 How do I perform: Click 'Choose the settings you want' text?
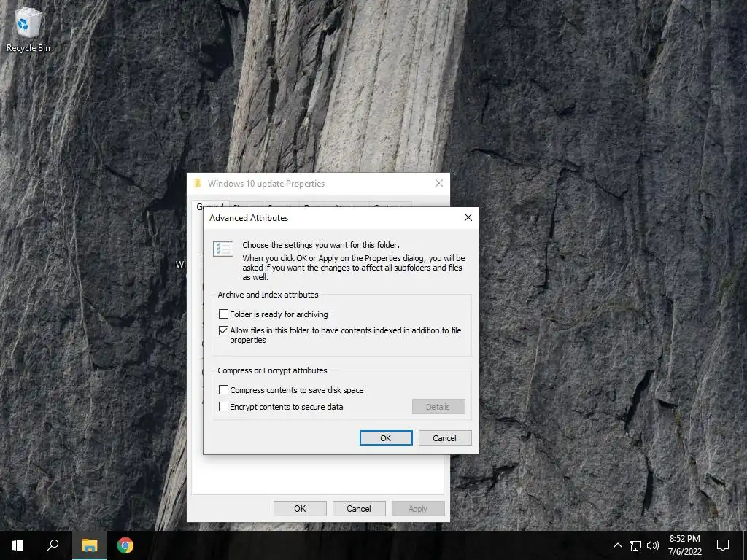pyautogui.click(x=321, y=245)
